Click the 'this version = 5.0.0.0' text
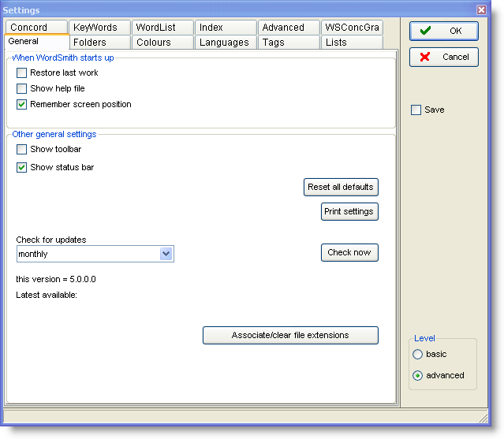504x439 pixels. coord(56,279)
